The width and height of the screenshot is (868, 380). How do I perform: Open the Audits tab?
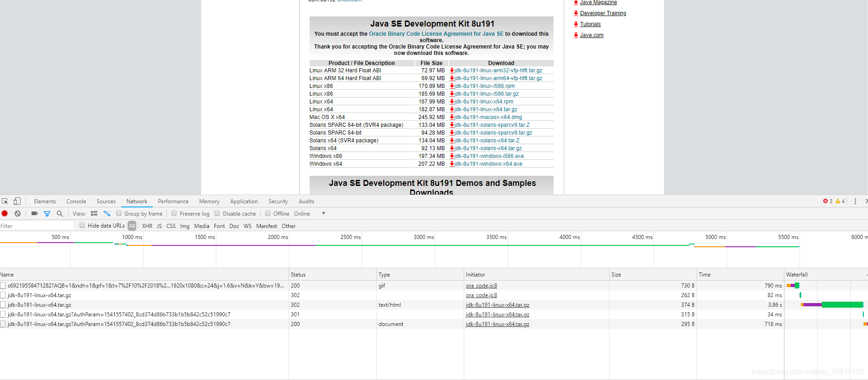pos(306,201)
